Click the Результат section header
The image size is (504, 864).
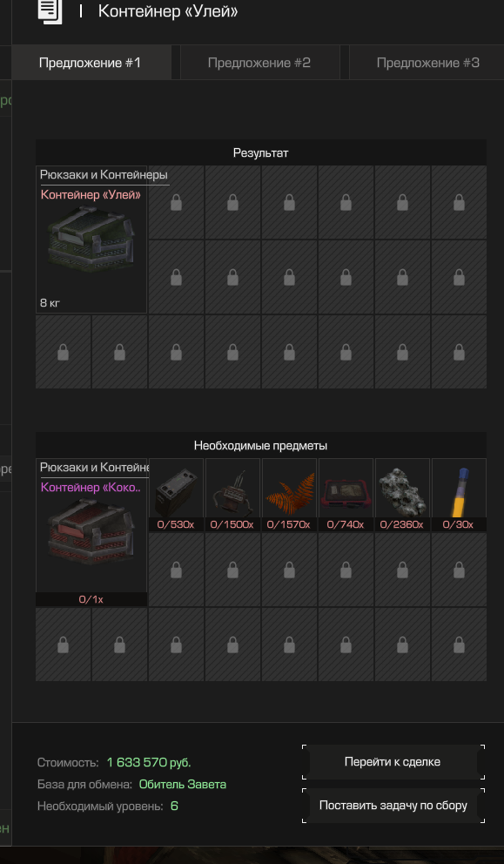261,152
